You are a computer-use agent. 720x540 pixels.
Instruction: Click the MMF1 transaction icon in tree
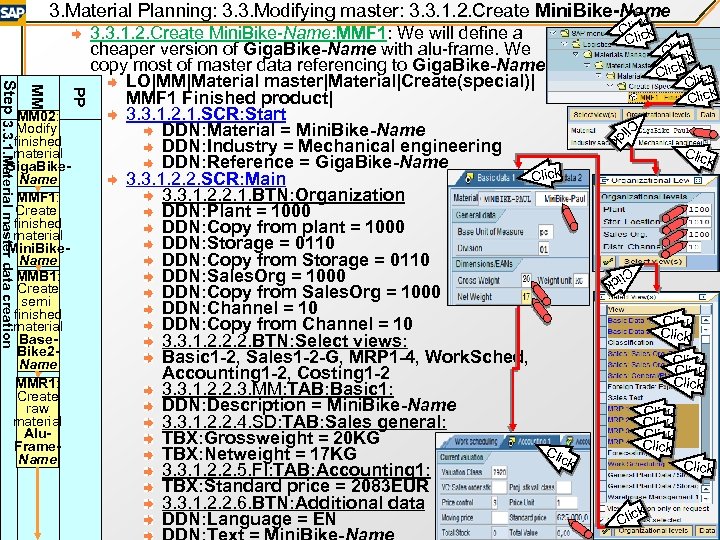633,97
